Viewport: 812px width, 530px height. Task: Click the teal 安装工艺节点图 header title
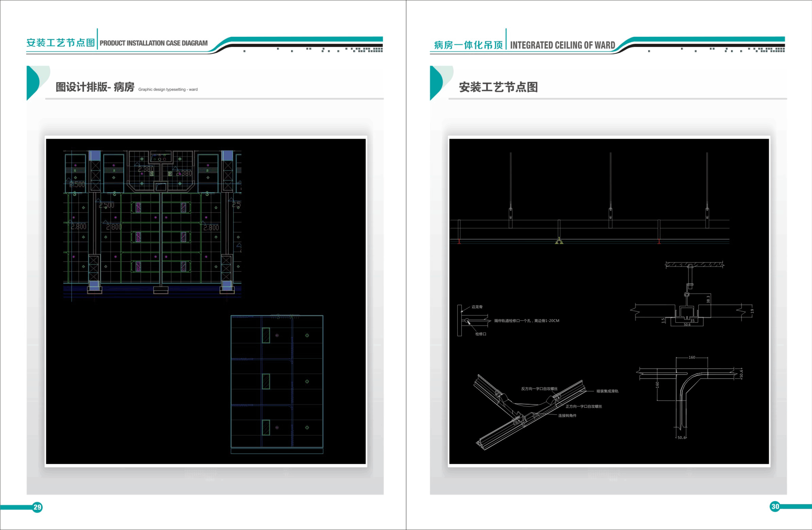click(x=61, y=43)
